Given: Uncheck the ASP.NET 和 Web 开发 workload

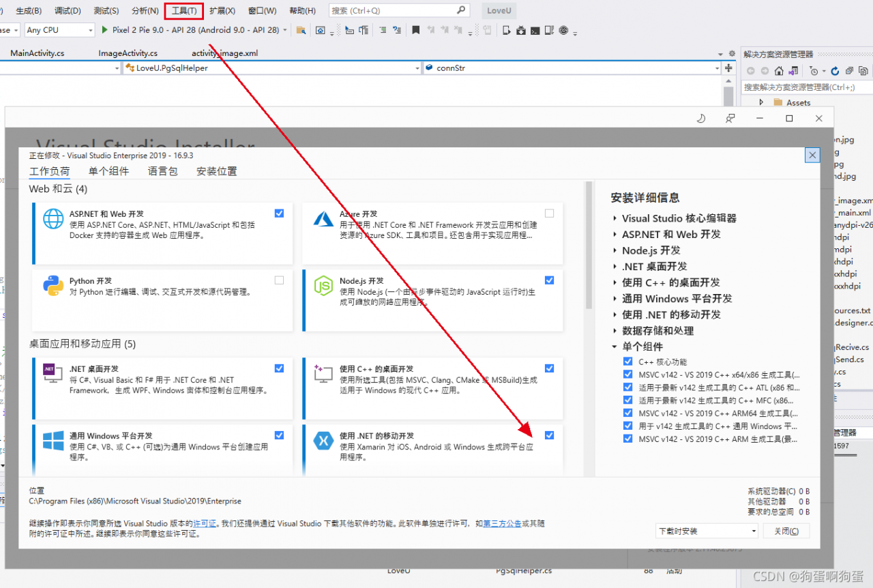Looking at the screenshot, I should pyautogui.click(x=279, y=214).
